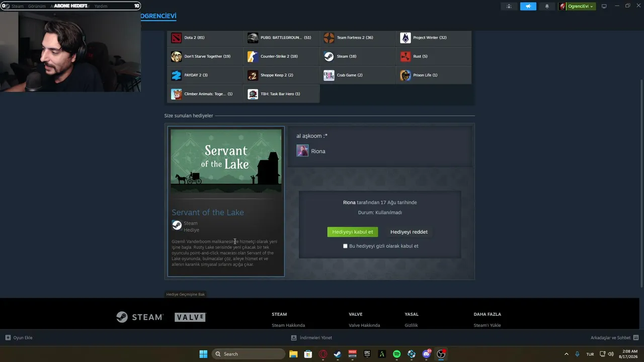This screenshot has width=644, height=362.
Task: Click the Steam logo in the footer
Action: (140, 317)
